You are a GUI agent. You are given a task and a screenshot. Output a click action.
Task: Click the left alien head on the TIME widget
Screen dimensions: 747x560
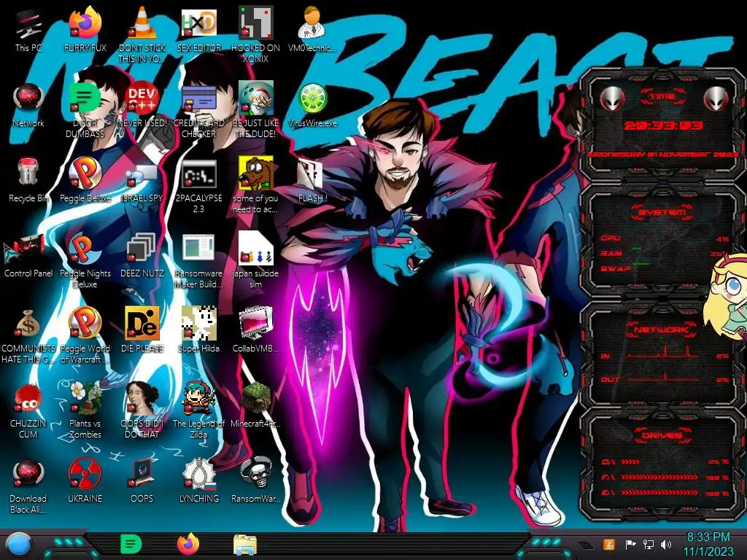[x=612, y=98]
